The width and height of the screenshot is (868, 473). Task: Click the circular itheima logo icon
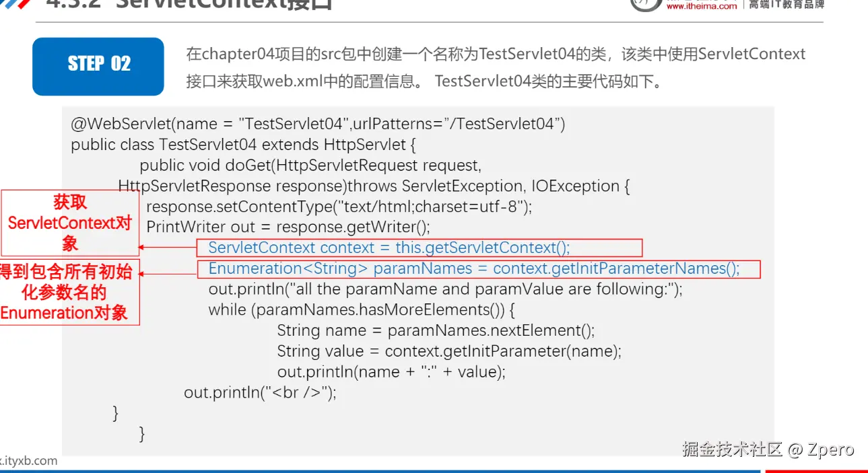[645, 4]
